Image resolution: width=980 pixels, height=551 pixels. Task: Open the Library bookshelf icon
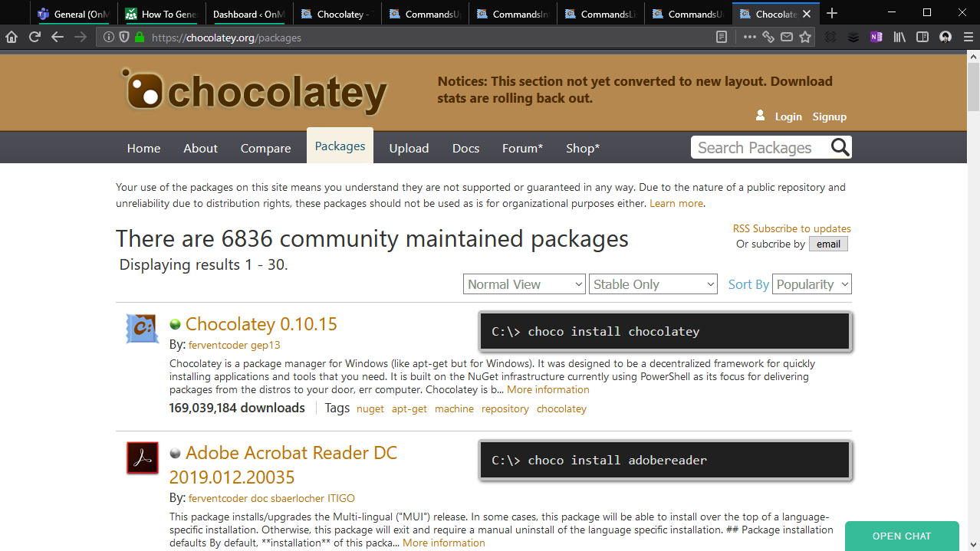coord(900,37)
